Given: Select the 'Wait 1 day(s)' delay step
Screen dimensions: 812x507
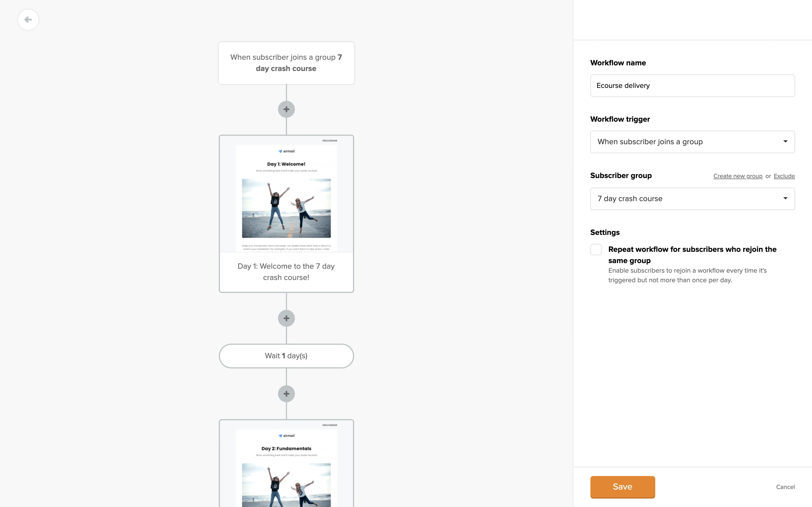Looking at the screenshot, I should [x=286, y=356].
